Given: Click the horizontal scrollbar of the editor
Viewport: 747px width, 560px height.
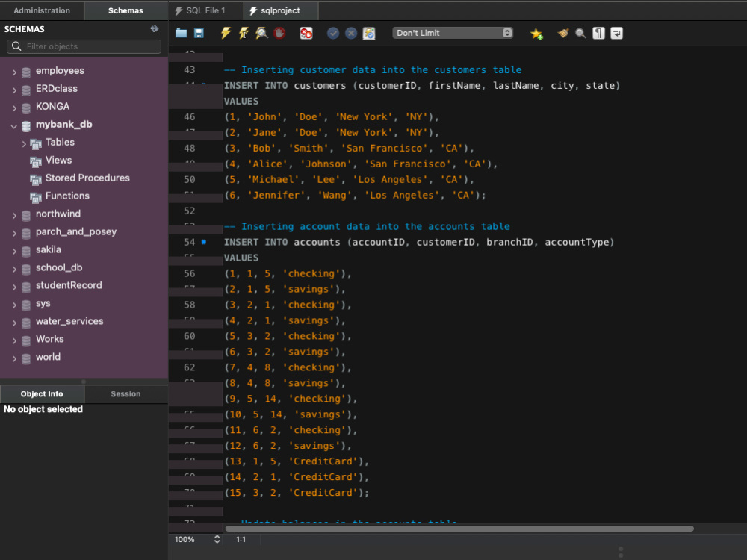Looking at the screenshot, I should point(459,529).
